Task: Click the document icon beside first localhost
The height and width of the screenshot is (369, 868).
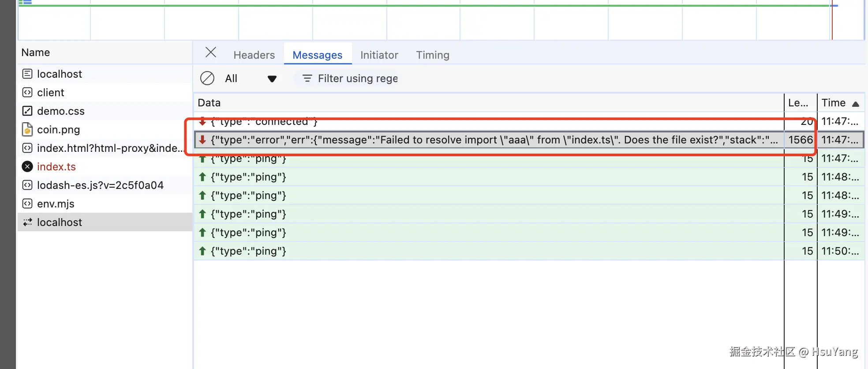Action: tap(27, 74)
